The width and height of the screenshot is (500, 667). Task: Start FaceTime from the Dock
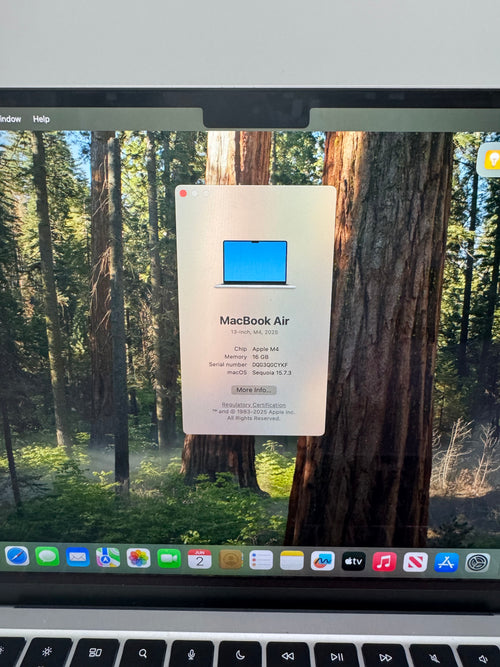tap(169, 559)
